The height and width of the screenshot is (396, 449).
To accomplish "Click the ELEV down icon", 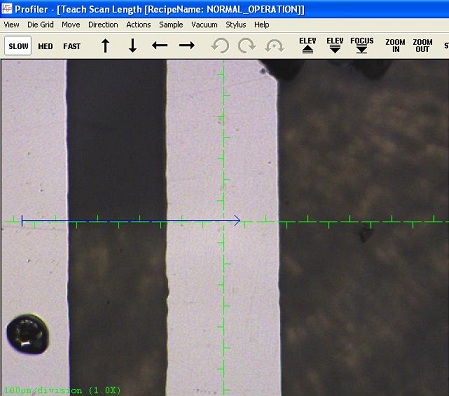I will coord(335,45).
